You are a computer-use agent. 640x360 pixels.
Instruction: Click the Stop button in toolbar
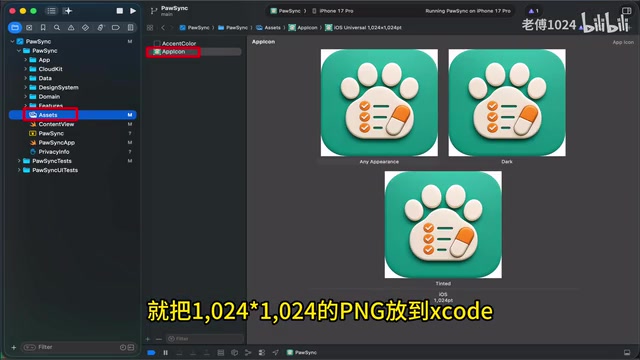(120, 11)
